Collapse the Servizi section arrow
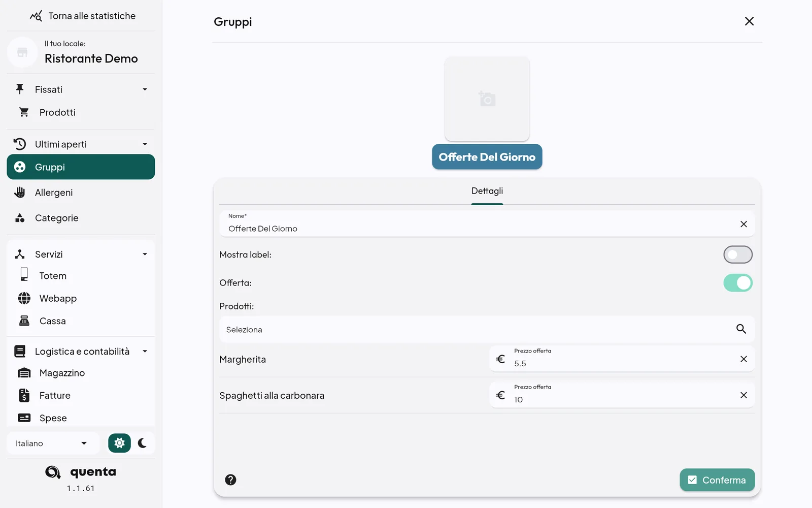The image size is (812, 508). point(145,254)
